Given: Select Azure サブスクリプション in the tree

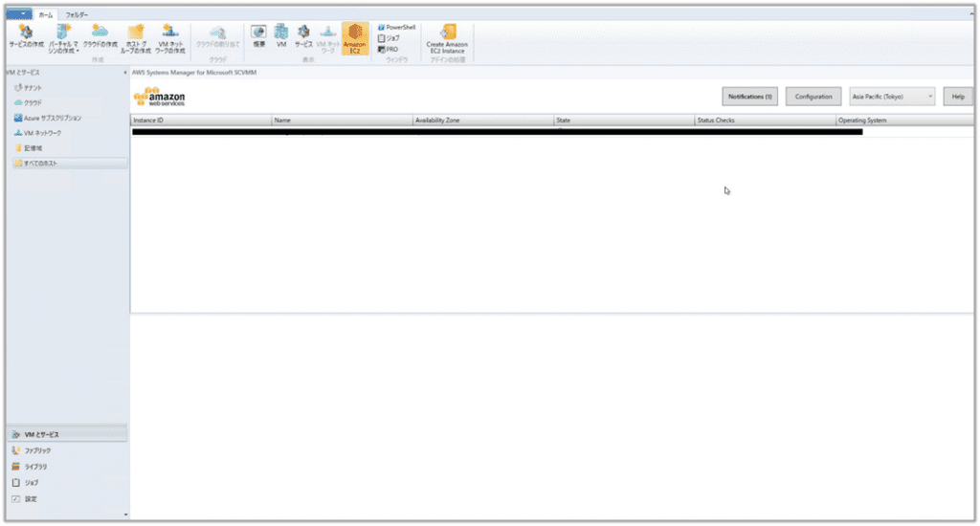Looking at the screenshot, I should [x=48, y=118].
